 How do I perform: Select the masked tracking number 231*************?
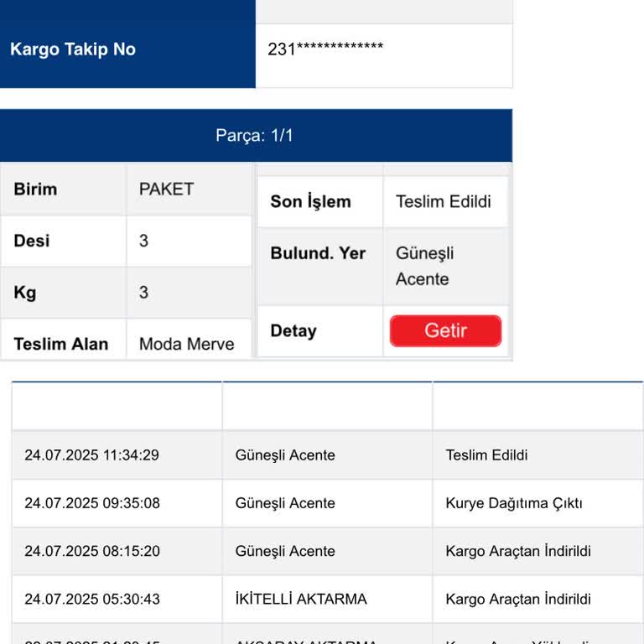[x=325, y=49]
